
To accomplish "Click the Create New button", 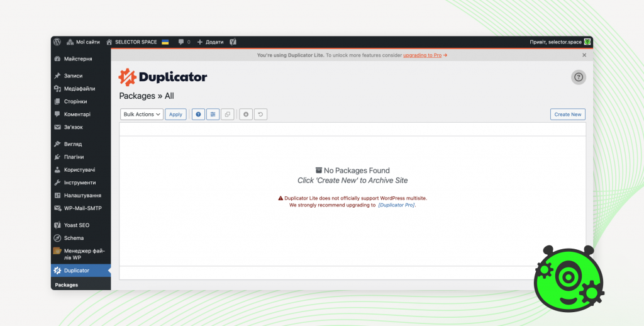I will [x=567, y=115].
